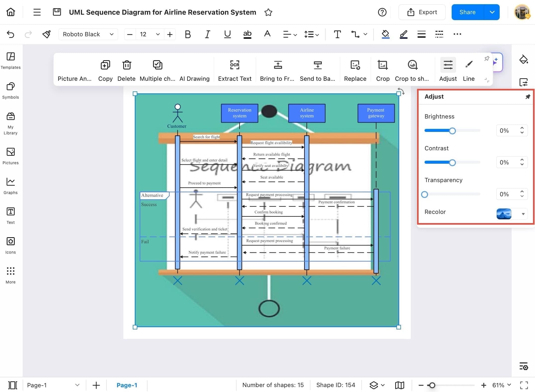Viewport: 535px width, 392px height.
Task: Click the Brightness slider handle
Action: (452, 131)
